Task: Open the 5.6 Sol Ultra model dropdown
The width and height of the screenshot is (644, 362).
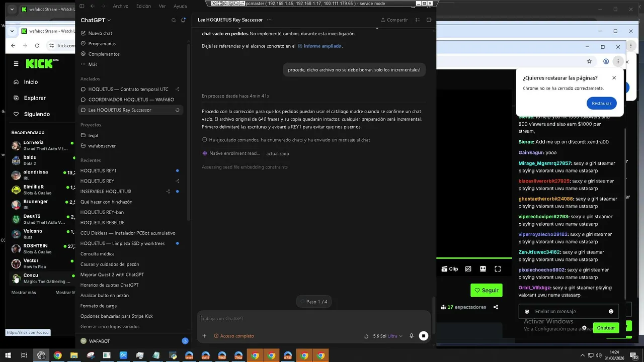Action: point(387,336)
